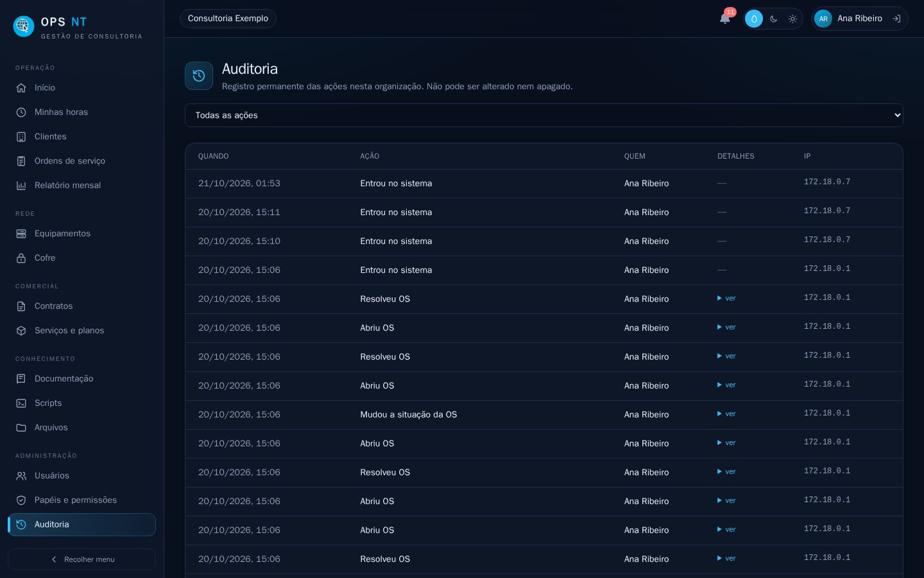
Task: Click the Consultoria Exemplo organization button
Action: 228,19
